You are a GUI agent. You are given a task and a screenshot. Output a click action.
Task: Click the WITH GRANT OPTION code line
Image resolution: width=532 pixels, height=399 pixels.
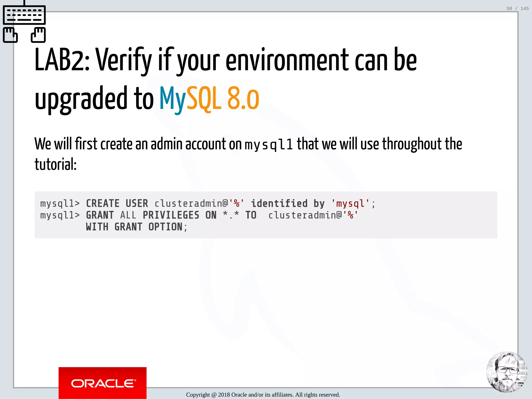(x=137, y=227)
